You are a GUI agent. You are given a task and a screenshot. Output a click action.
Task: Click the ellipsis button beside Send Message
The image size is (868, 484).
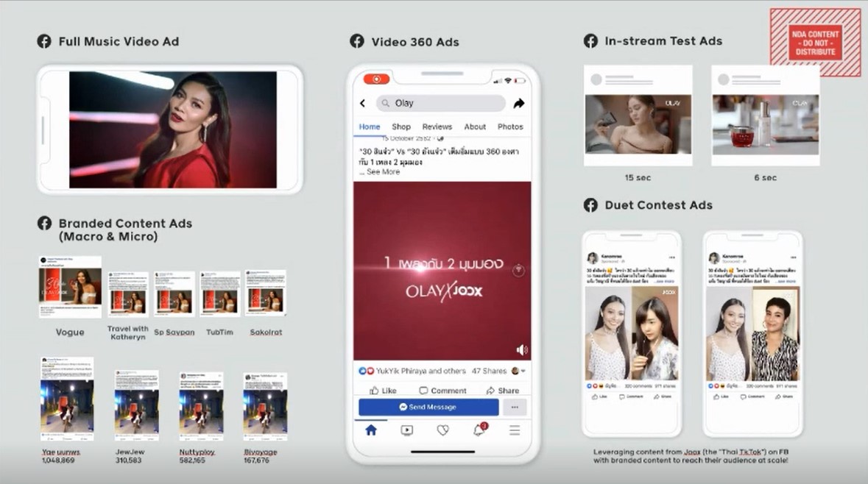515,407
